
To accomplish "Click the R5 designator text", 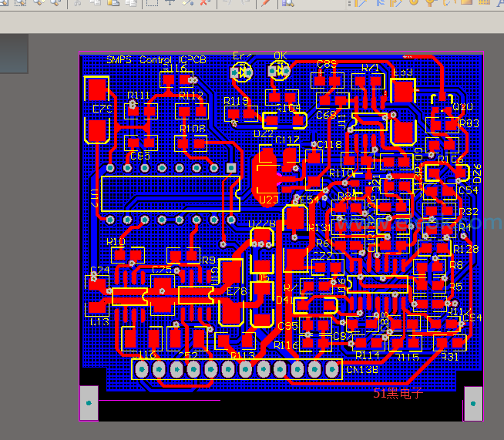I will click(x=455, y=287).
